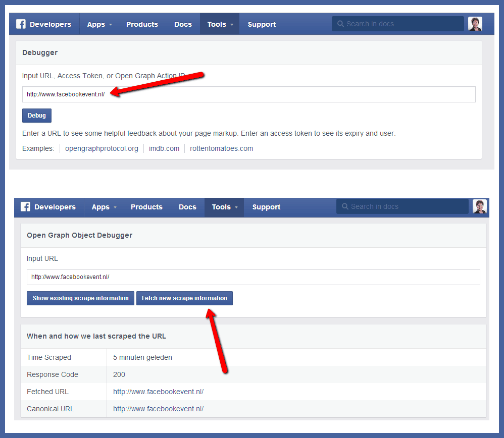
Task: Click 'When and how we last scraped the URL' heading
Action: pos(96,336)
